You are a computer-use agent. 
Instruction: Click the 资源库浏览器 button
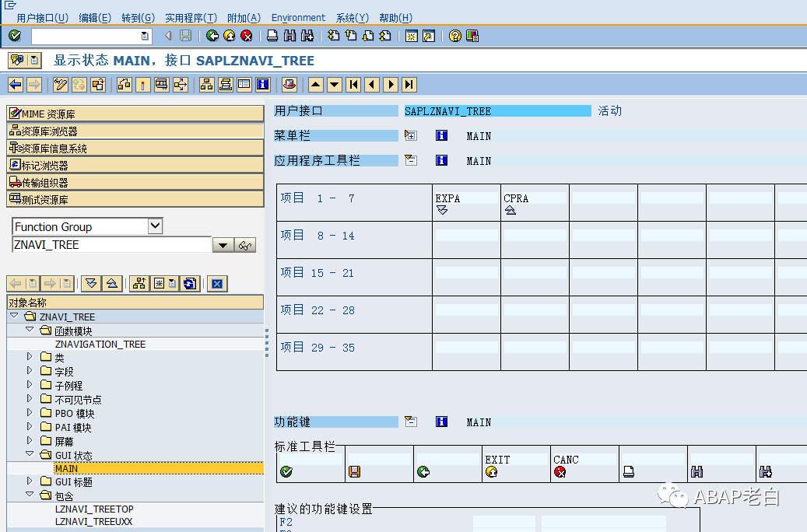point(135,131)
